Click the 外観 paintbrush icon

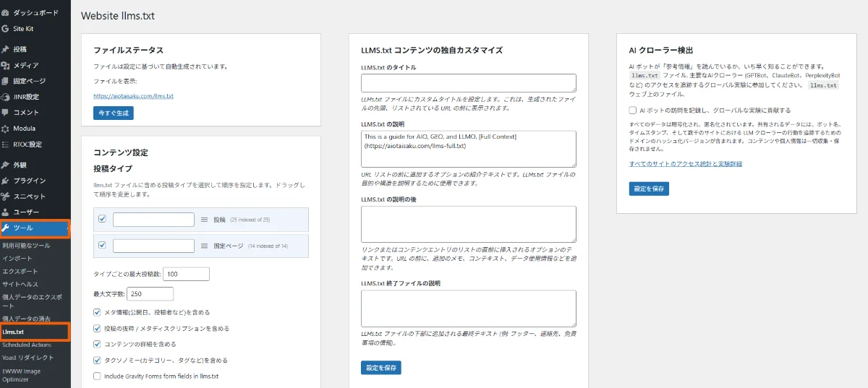[x=6, y=165]
